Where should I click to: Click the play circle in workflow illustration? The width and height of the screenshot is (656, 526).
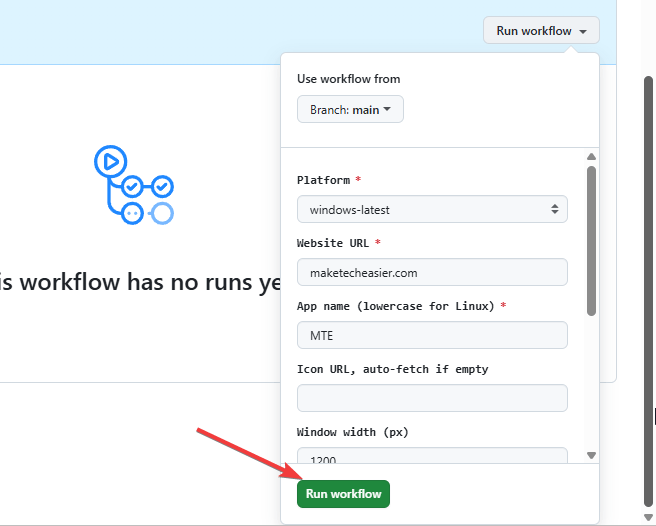tap(109, 160)
